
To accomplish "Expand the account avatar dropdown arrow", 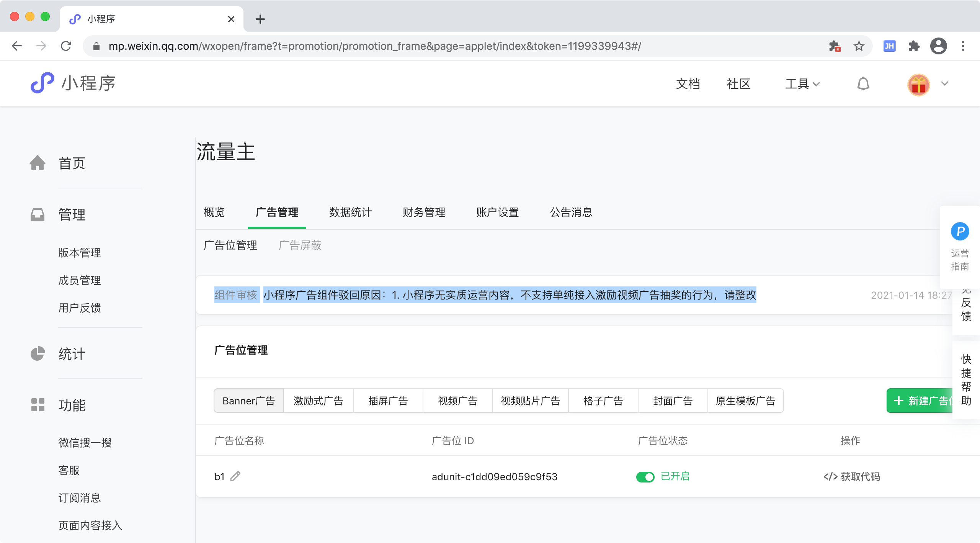I will 945,83.
